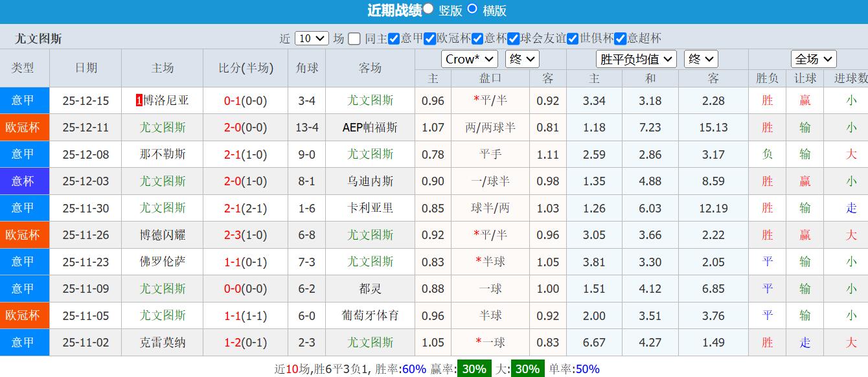Open the 全场 period dropdown
Screen dimensions: 868x377
tap(814, 59)
